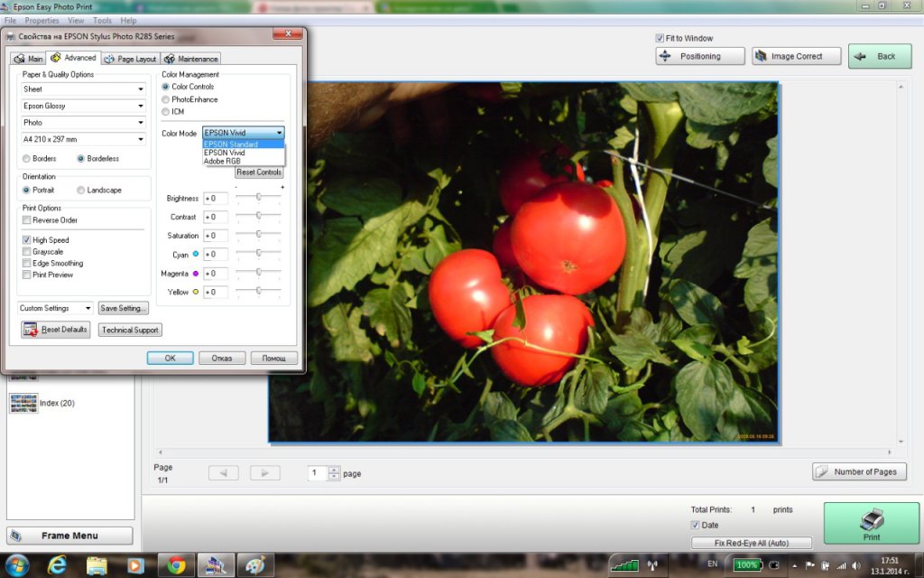Click the Помощ help button
This screenshot has height=578, width=924.
pos(274,358)
